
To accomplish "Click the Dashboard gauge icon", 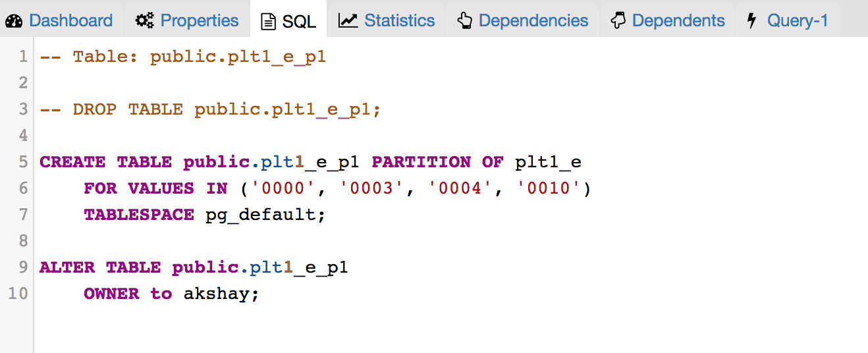I will [x=14, y=21].
